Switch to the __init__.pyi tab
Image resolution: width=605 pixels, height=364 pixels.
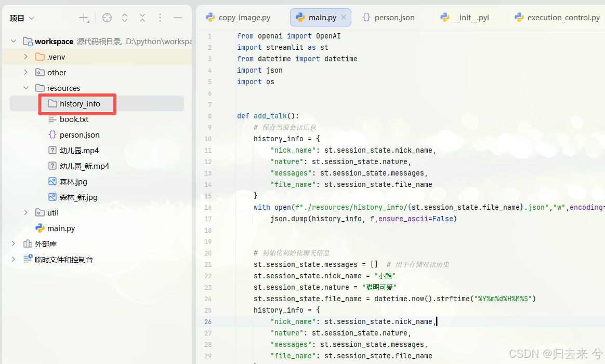465,17
